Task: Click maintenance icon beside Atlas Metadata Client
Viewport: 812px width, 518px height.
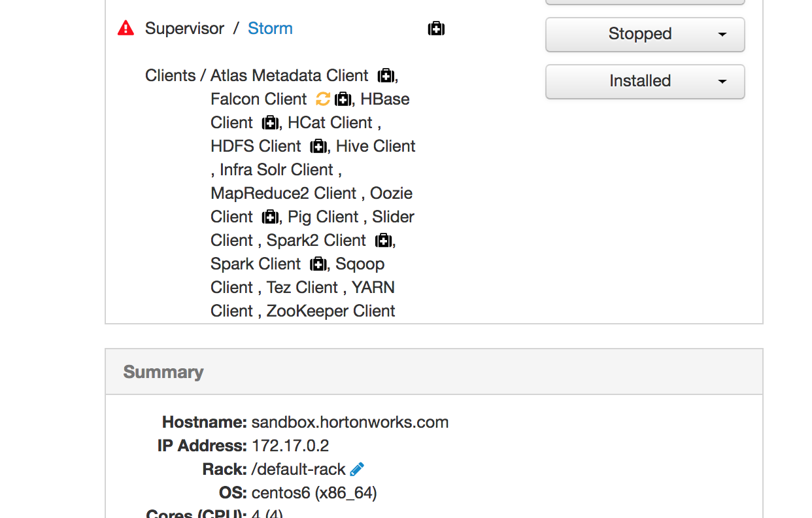Action: (386, 76)
